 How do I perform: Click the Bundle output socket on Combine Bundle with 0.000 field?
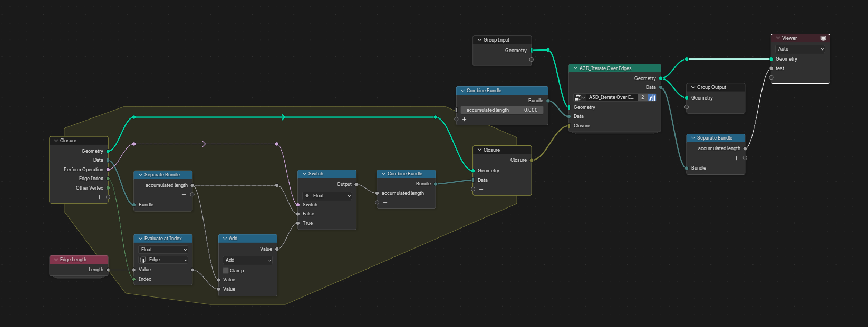[x=548, y=101]
